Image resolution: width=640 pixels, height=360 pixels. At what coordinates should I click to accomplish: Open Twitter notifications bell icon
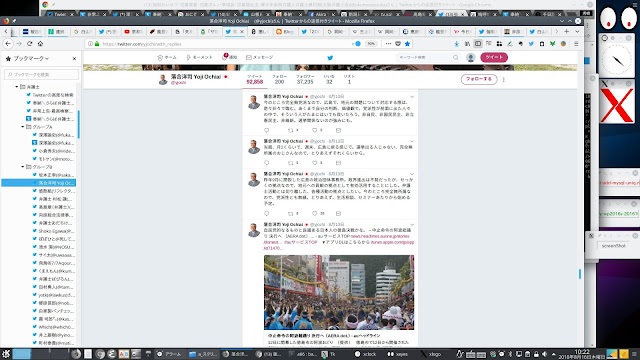[x=225, y=57]
